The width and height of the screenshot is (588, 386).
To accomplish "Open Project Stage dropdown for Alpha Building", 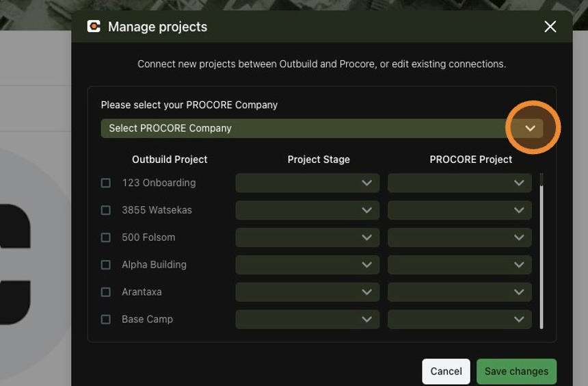I will (x=308, y=265).
